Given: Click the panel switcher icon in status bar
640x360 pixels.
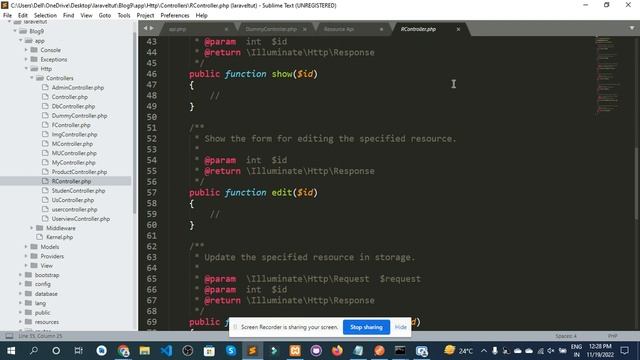Looking at the screenshot, I should (x=9, y=336).
